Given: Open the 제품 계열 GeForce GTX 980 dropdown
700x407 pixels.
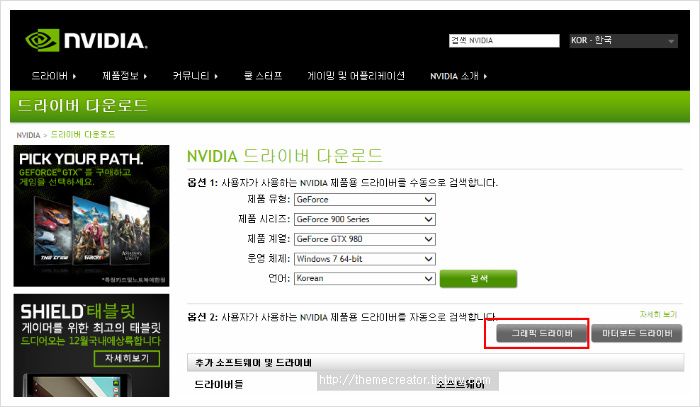Looking at the screenshot, I should [x=364, y=239].
